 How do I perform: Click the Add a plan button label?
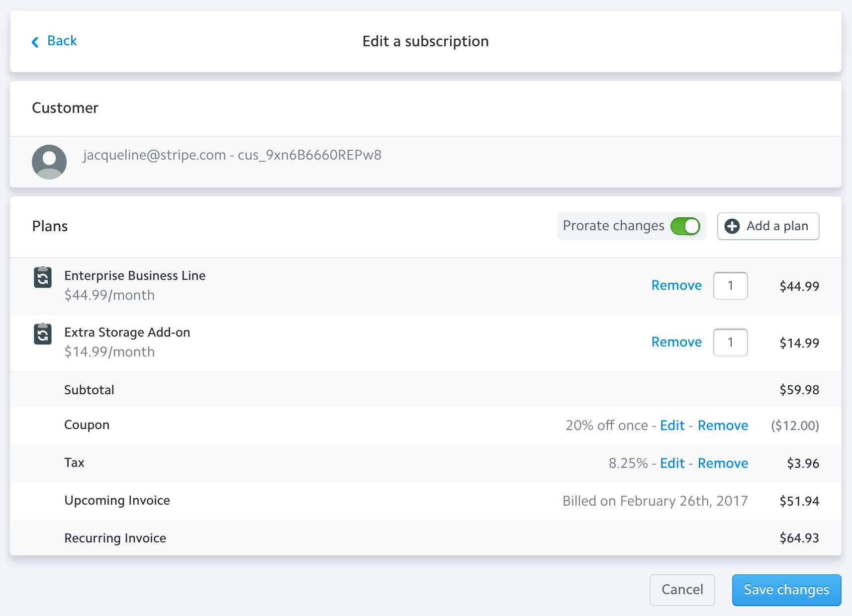777,226
